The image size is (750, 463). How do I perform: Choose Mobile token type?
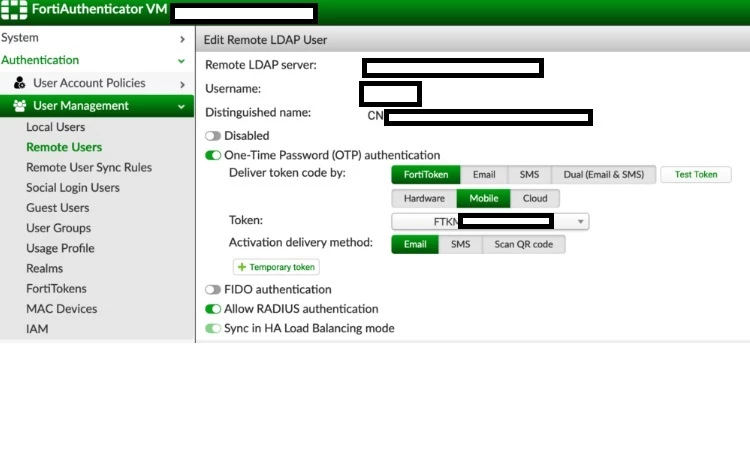[x=484, y=198]
